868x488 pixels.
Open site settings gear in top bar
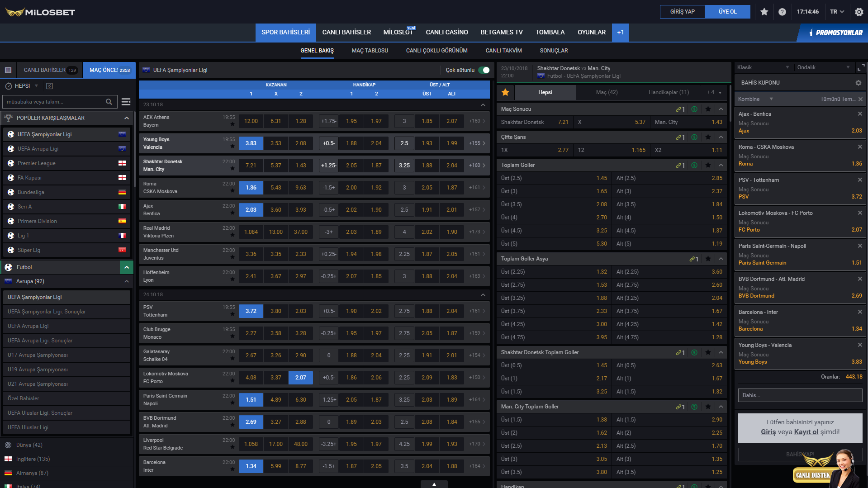click(859, 12)
